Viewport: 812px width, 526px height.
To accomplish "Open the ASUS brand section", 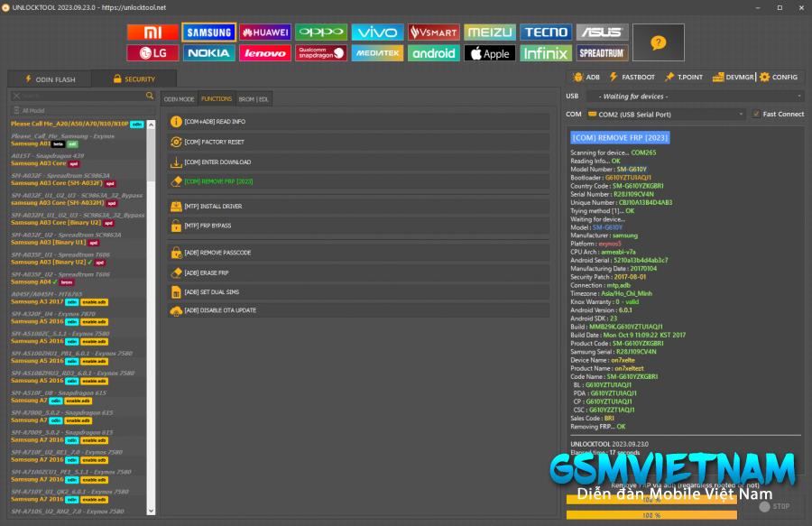I will click(603, 32).
